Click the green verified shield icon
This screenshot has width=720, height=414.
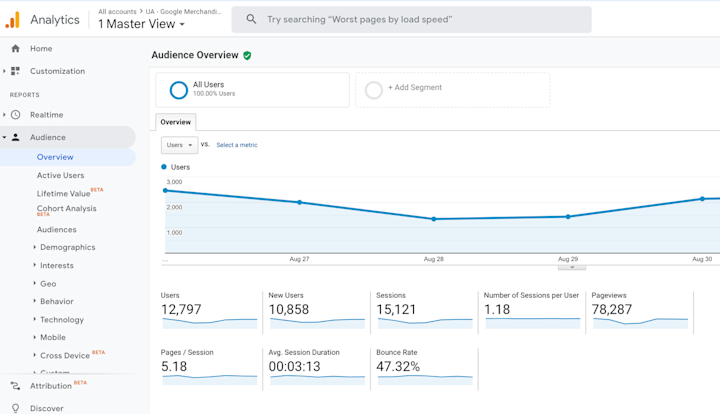[247, 56]
